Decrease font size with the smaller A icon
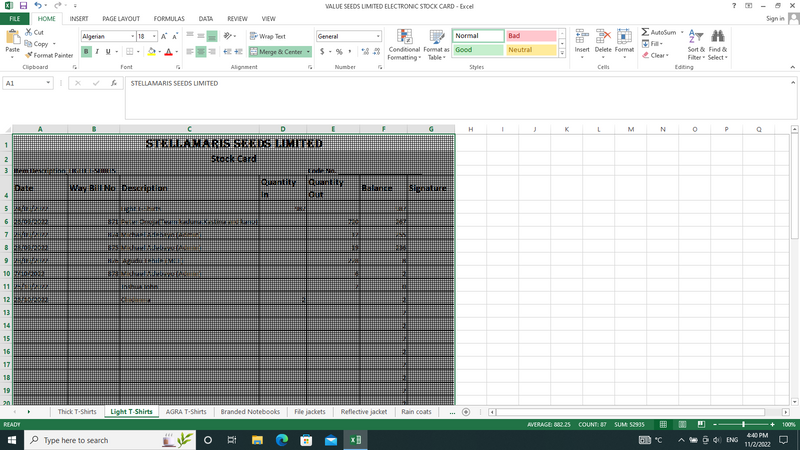 point(174,36)
